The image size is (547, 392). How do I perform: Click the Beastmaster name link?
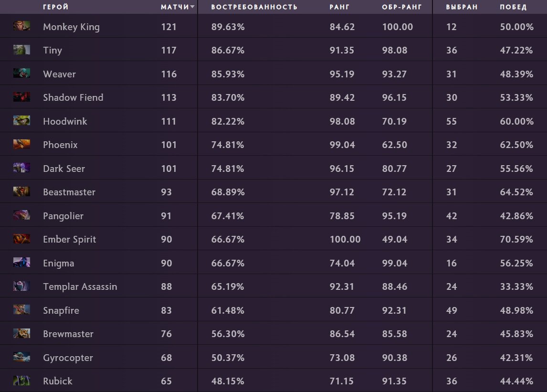click(69, 192)
